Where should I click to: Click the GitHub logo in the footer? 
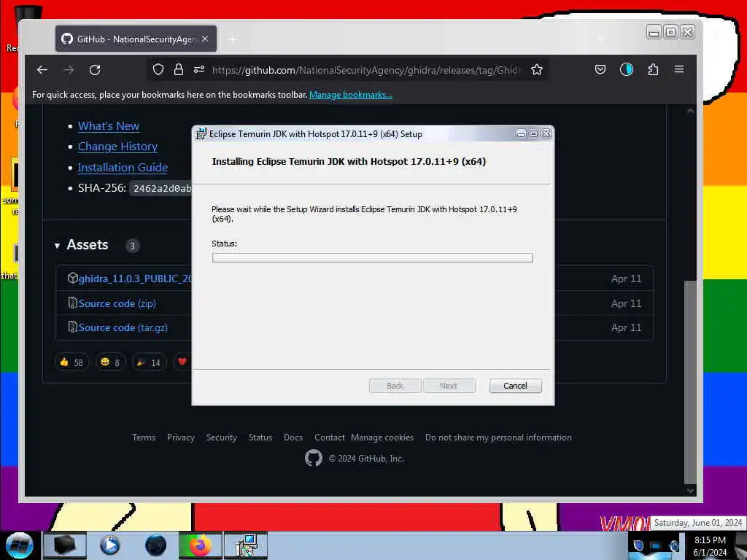click(x=314, y=459)
